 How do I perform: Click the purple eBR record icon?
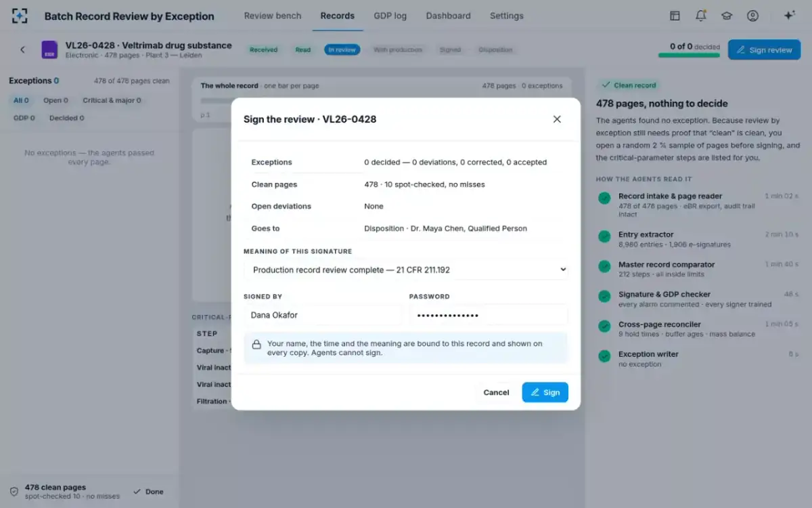49,49
